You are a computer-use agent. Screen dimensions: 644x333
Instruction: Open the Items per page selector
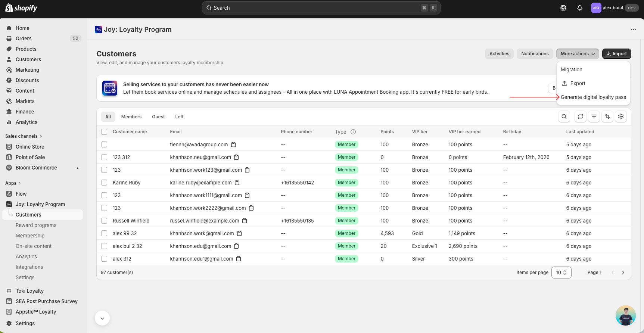click(561, 273)
